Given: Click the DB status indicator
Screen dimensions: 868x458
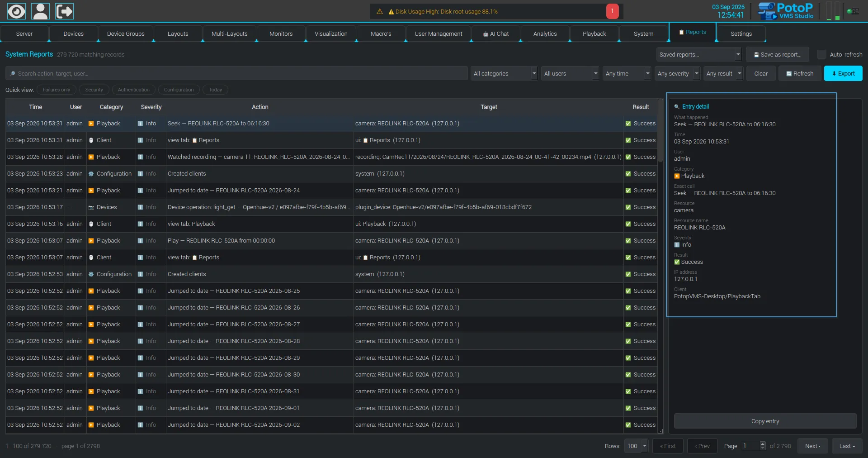Looking at the screenshot, I should [x=853, y=11].
